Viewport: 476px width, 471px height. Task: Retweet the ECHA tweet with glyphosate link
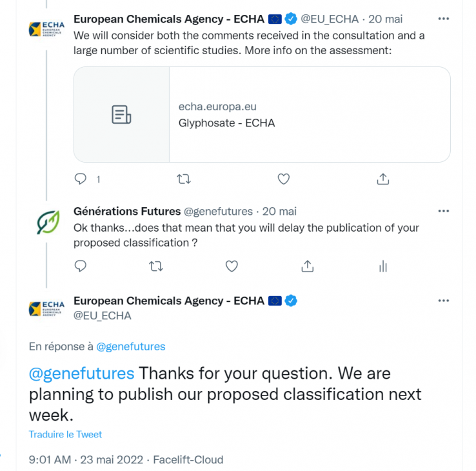tap(184, 179)
